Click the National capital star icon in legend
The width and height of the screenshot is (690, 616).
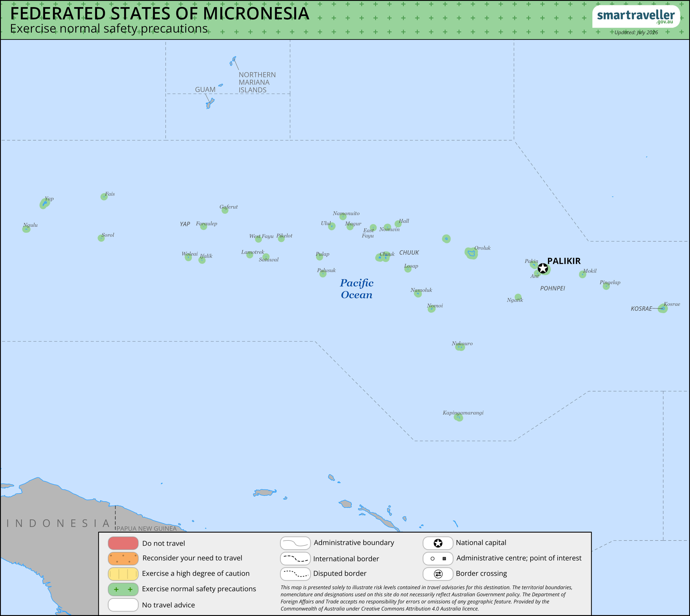438,543
